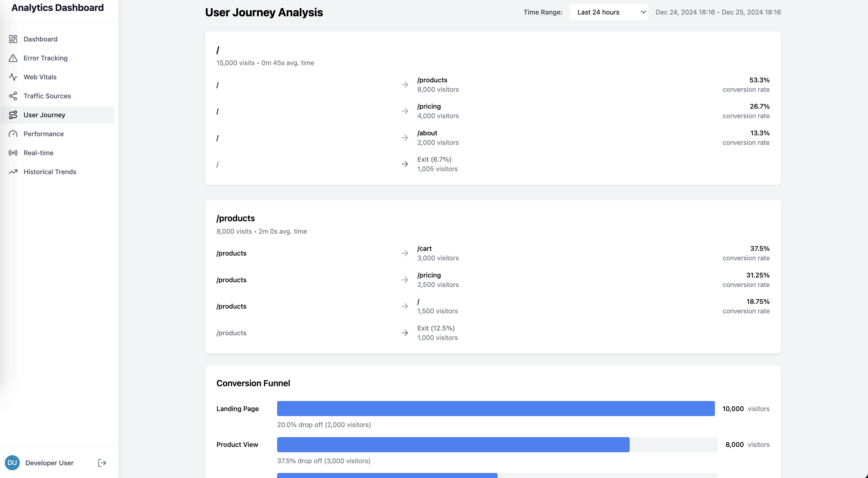Click the logout icon next to Developer User
868x478 pixels.
pyautogui.click(x=102, y=463)
